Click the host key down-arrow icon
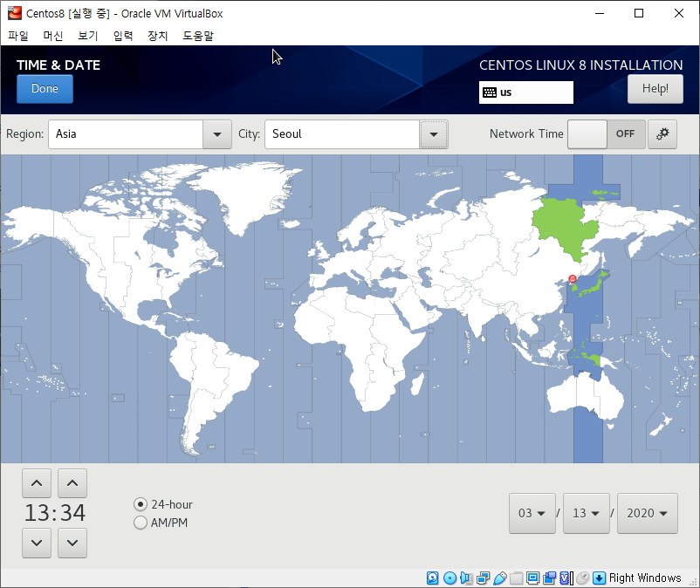 click(599, 578)
